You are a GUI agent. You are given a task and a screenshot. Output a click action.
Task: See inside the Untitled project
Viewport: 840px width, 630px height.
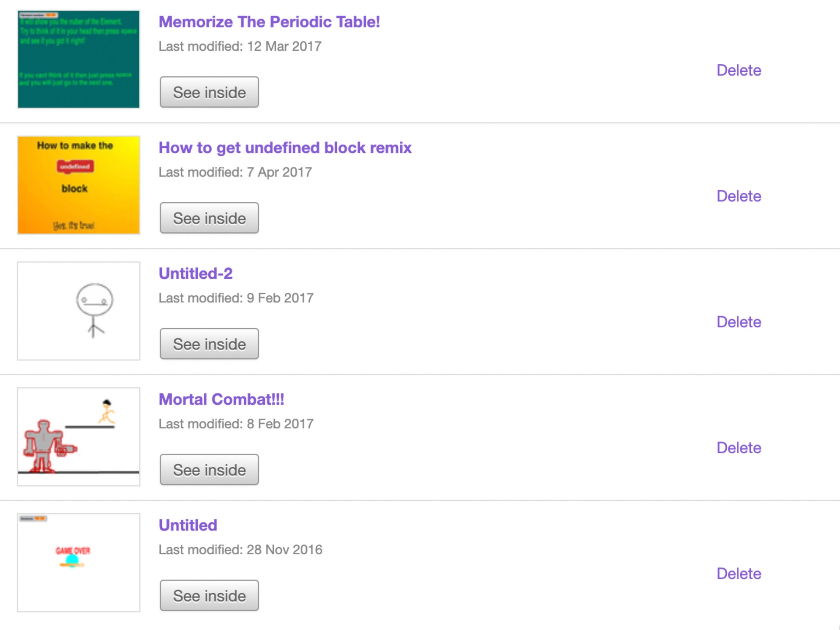click(209, 595)
